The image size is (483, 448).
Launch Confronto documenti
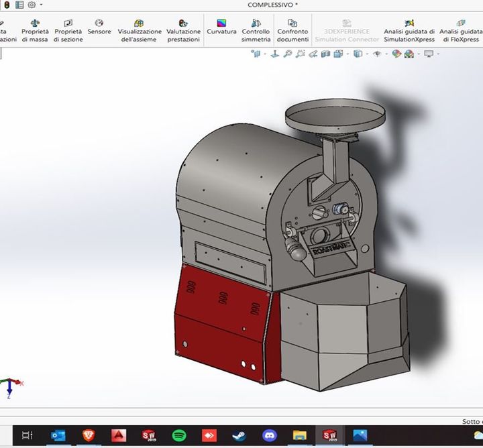(x=292, y=31)
